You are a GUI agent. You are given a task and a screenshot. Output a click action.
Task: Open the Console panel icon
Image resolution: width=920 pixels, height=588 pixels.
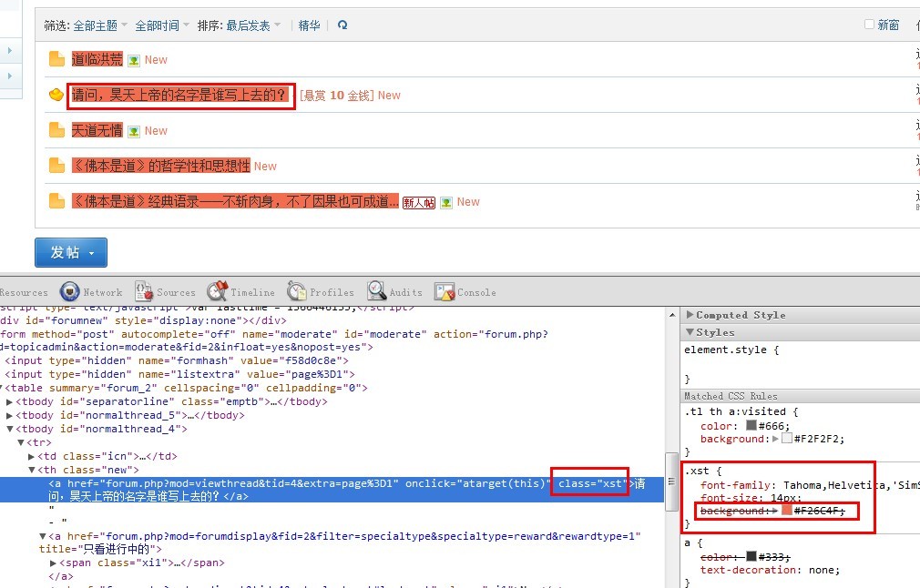point(445,291)
